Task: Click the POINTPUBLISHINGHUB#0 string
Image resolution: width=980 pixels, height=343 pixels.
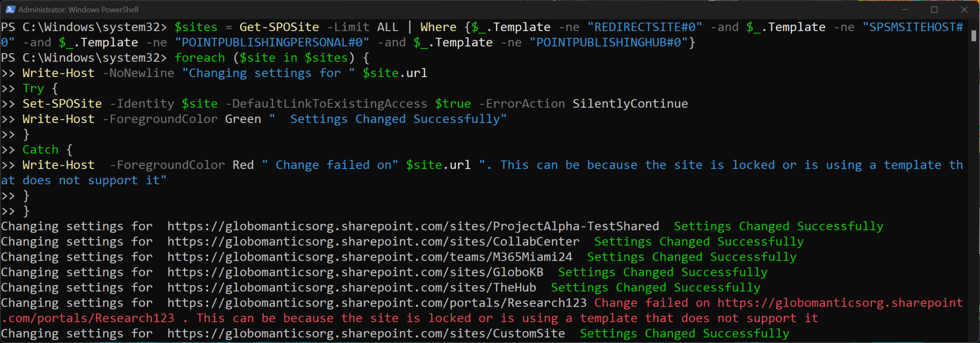Action: [x=609, y=43]
